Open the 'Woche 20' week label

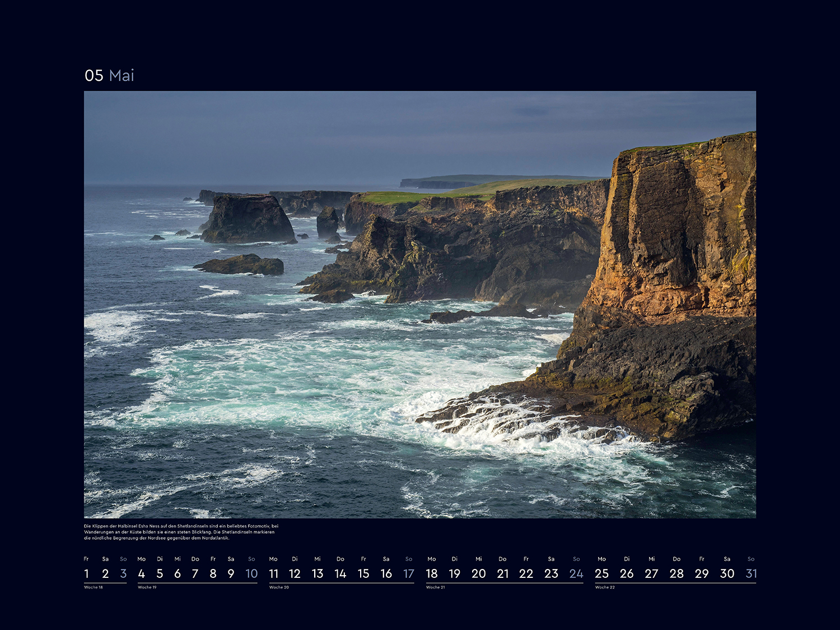279,587
